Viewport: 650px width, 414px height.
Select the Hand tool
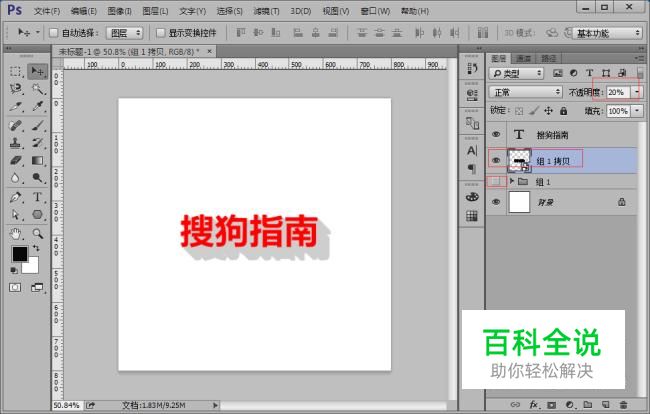16,234
